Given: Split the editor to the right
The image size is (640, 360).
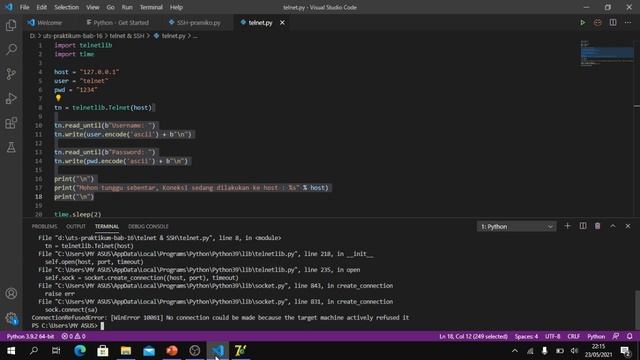Looking at the screenshot, I should [x=613, y=22].
